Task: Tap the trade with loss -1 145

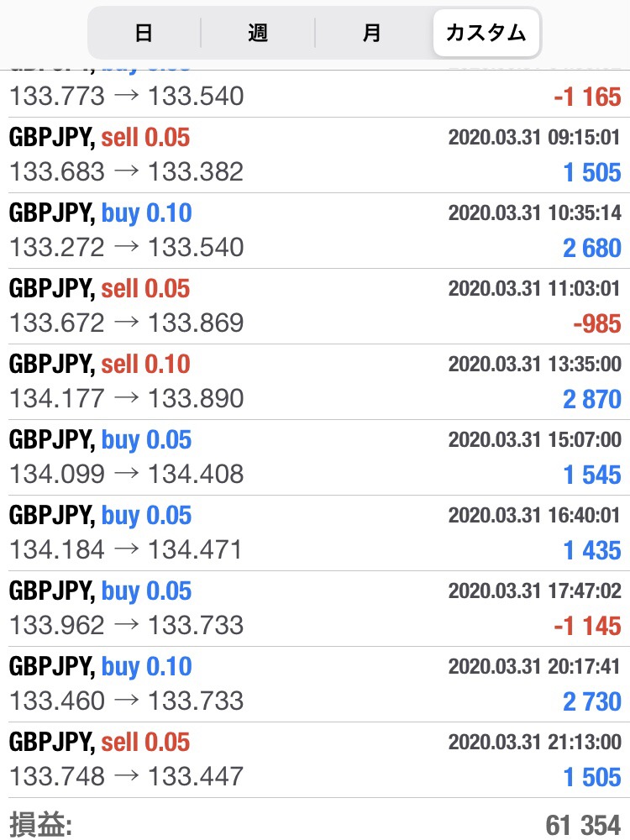Action: click(x=315, y=608)
